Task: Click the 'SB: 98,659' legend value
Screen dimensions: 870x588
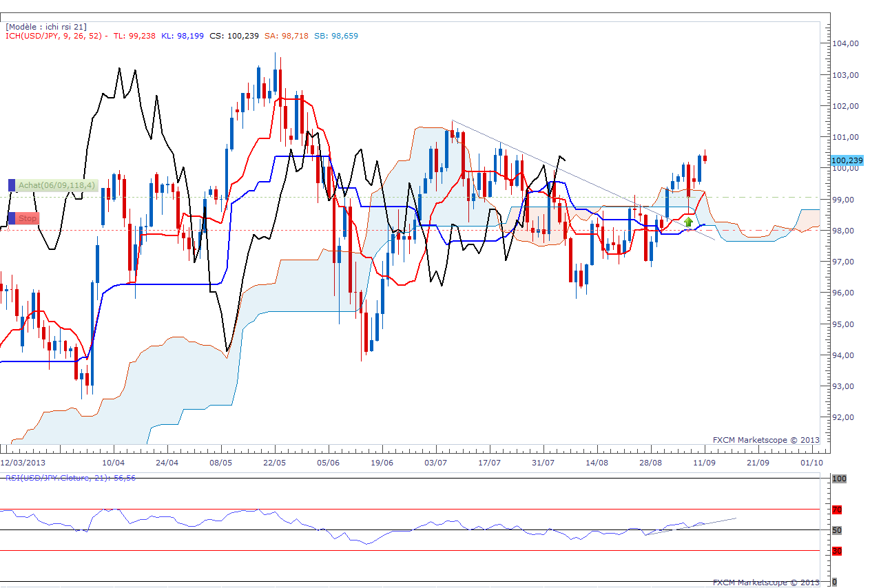Action: [x=335, y=36]
